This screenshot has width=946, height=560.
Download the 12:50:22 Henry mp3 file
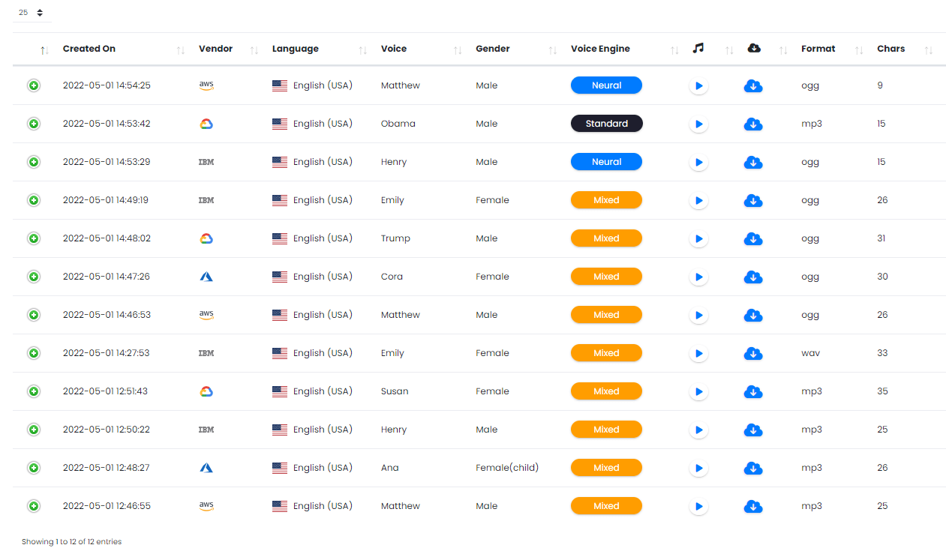click(753, 430)
